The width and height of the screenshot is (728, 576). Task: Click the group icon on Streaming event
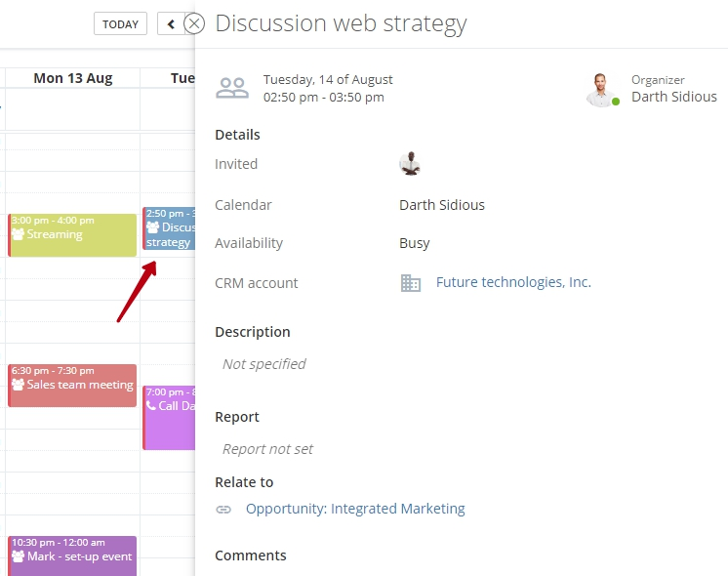pyautogui.click(x=18, y=234)
